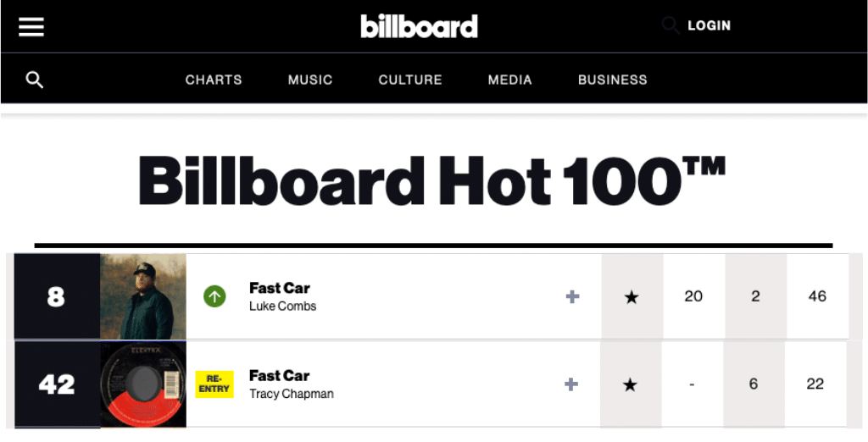Click the yellow RE-ENTRY badge
Image resolution: width=868 pixels, height=442 pixels.
tap(214, 384)
